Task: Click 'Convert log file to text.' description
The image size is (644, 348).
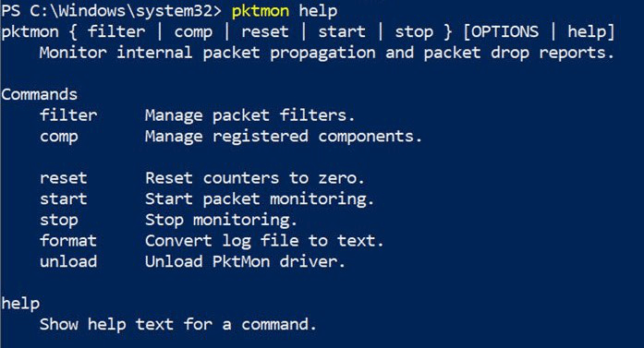Action: [264, 241]
